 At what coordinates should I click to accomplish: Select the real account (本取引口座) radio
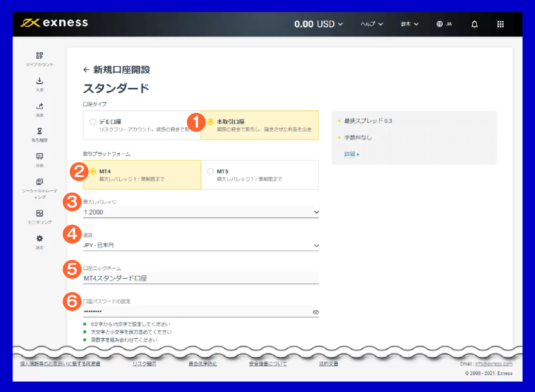click(x=211, y=122)
